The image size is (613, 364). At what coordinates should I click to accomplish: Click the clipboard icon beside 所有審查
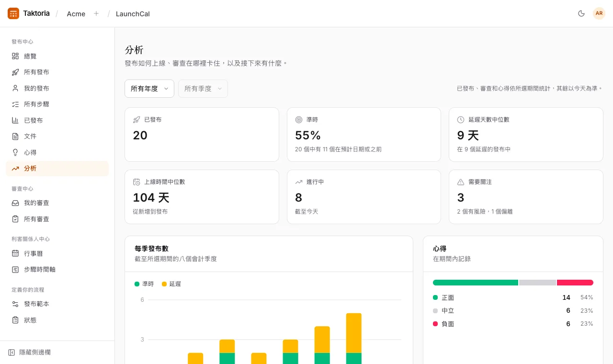15,219
